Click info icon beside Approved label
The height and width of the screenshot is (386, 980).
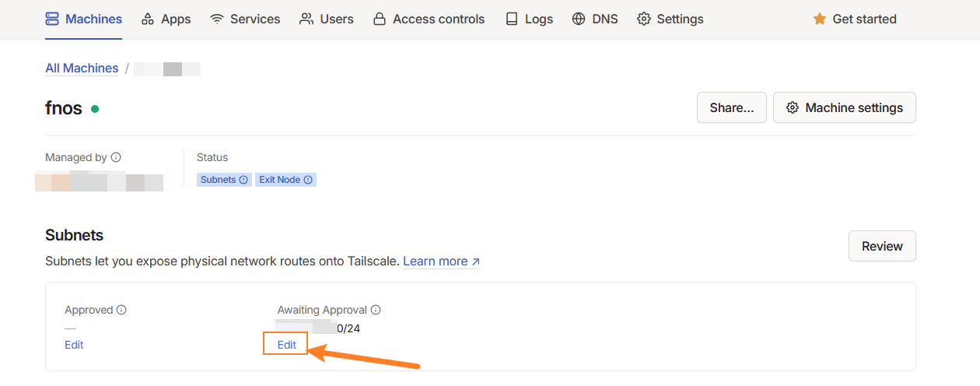point(121,310)
